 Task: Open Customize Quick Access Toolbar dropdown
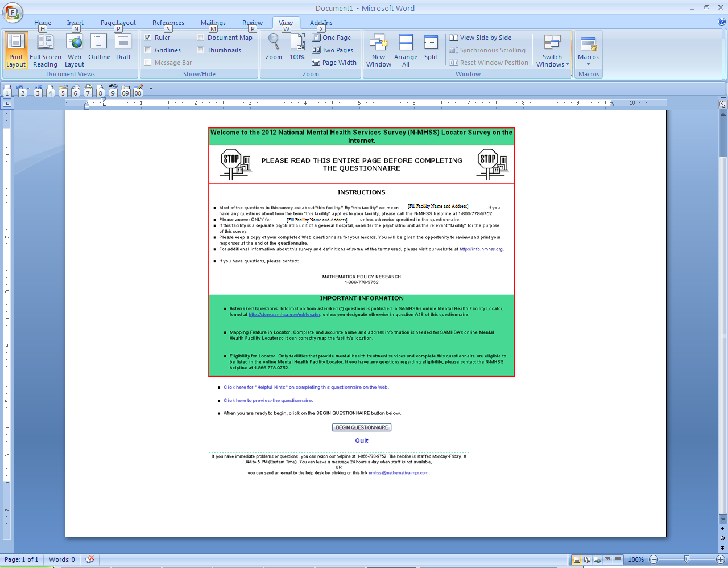click(151, 88)
